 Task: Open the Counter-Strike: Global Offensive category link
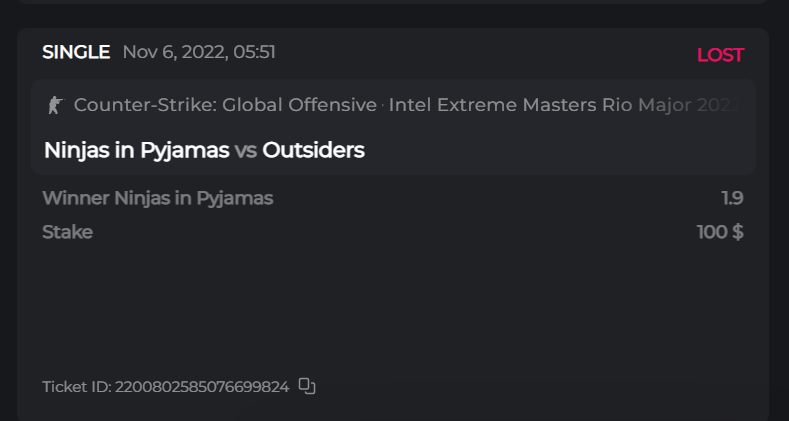(x=225, y=105)
